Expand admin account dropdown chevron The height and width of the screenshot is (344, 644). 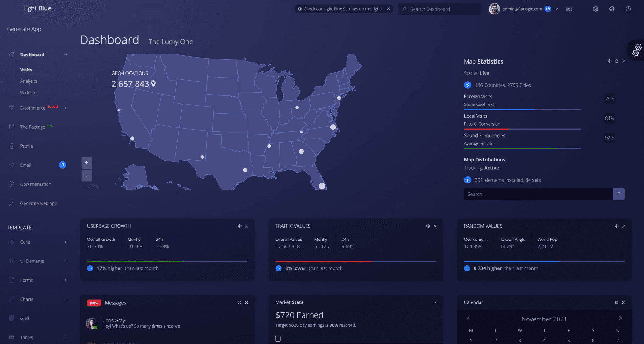(x=556, y=9)
